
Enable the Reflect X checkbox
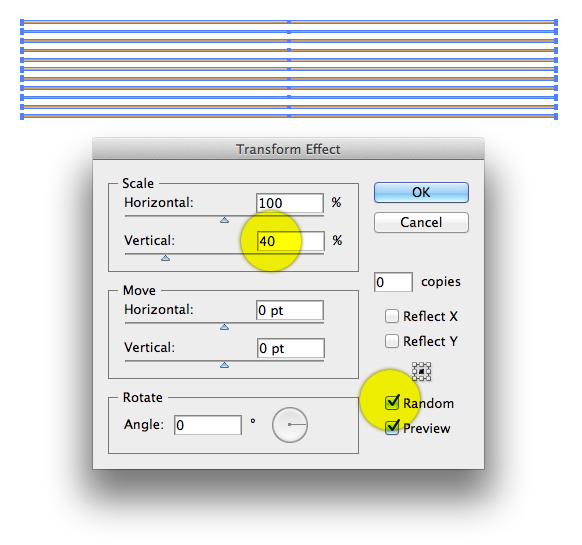(x=392, y=316)
